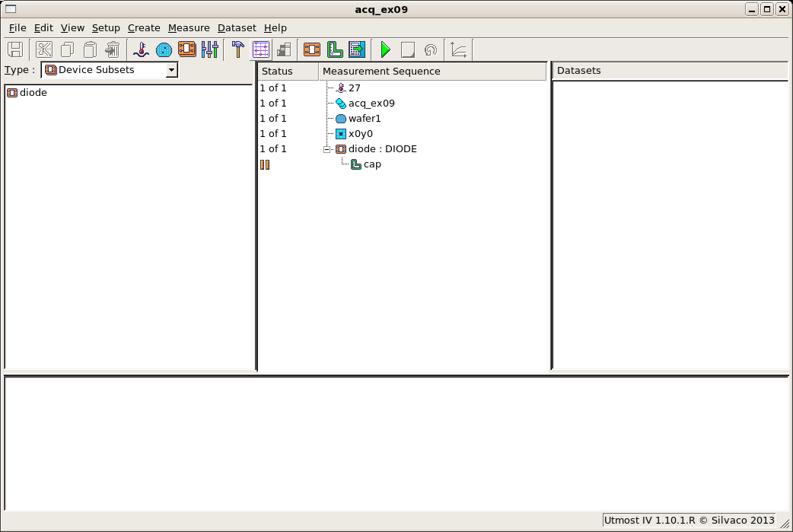Image resolution: width=793 pixels, height=532 pixels.
Task: Open the temperature thermometer setup icon
Action: (141, 49)
